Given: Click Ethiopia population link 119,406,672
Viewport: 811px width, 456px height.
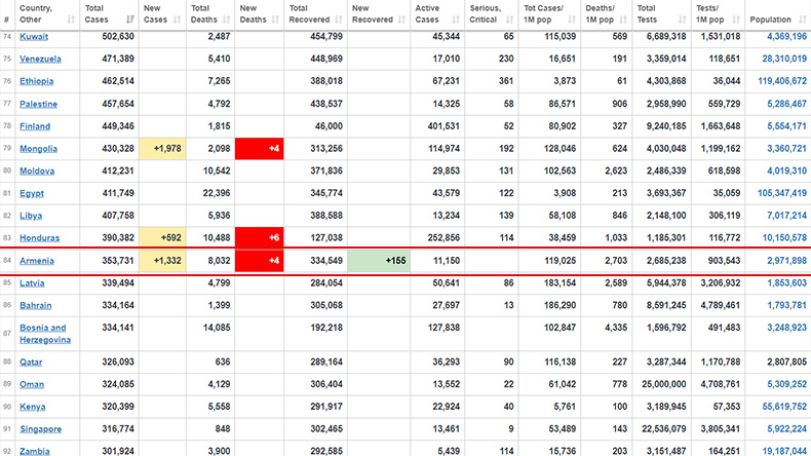Looking at the screenshot, I should click(x=782, y=81).
